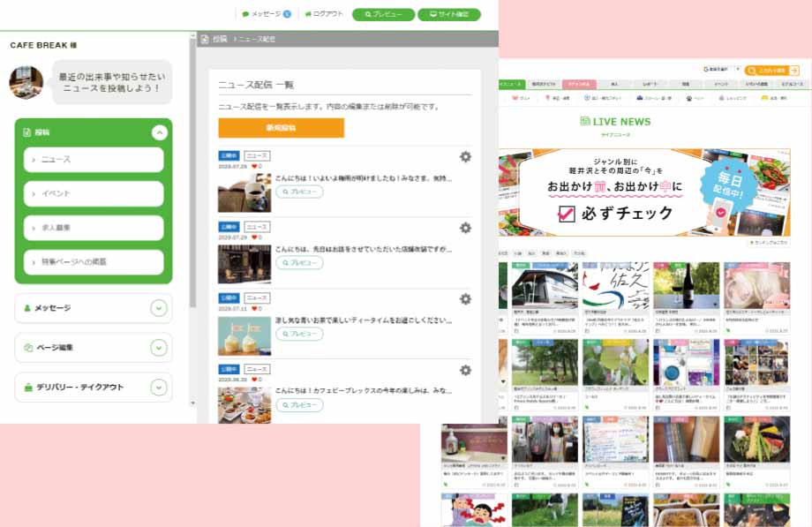Open the vegetable curry plate news card
The width and height of the screenshot is (812, 527).
pyautogui.click(x=756, y=452)
